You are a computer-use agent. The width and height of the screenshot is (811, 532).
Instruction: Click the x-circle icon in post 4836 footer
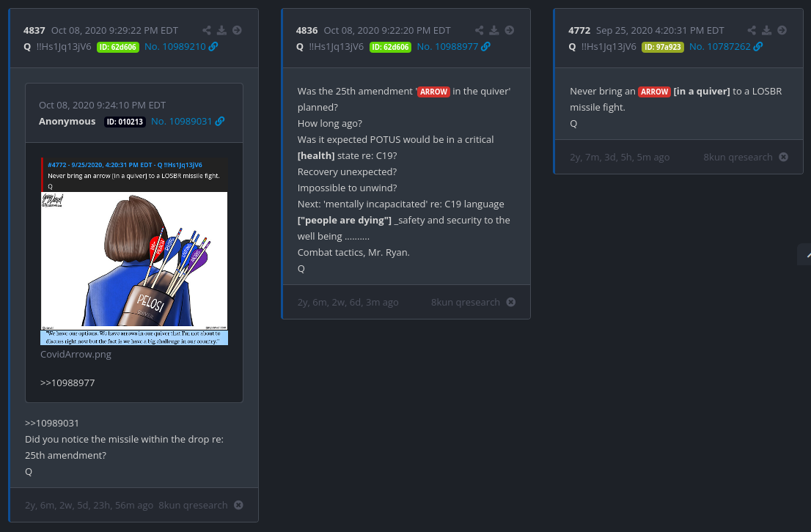(x=511, y=302)
